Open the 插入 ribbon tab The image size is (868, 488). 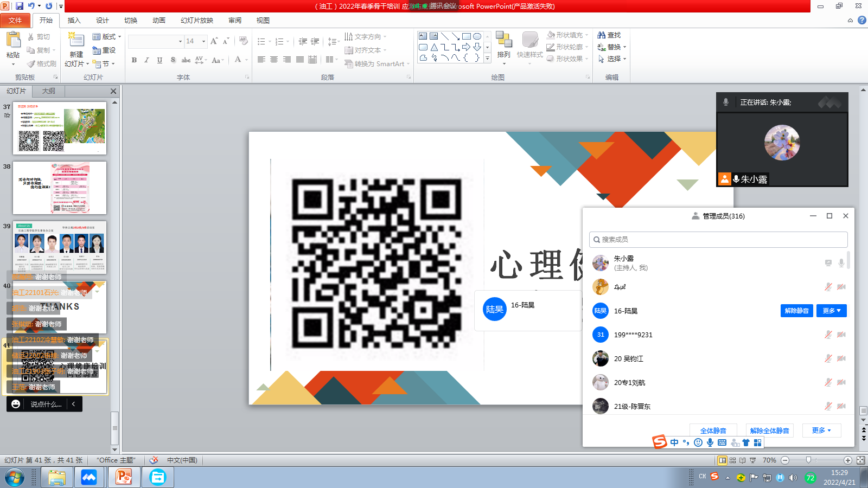[x=74, y=21]
